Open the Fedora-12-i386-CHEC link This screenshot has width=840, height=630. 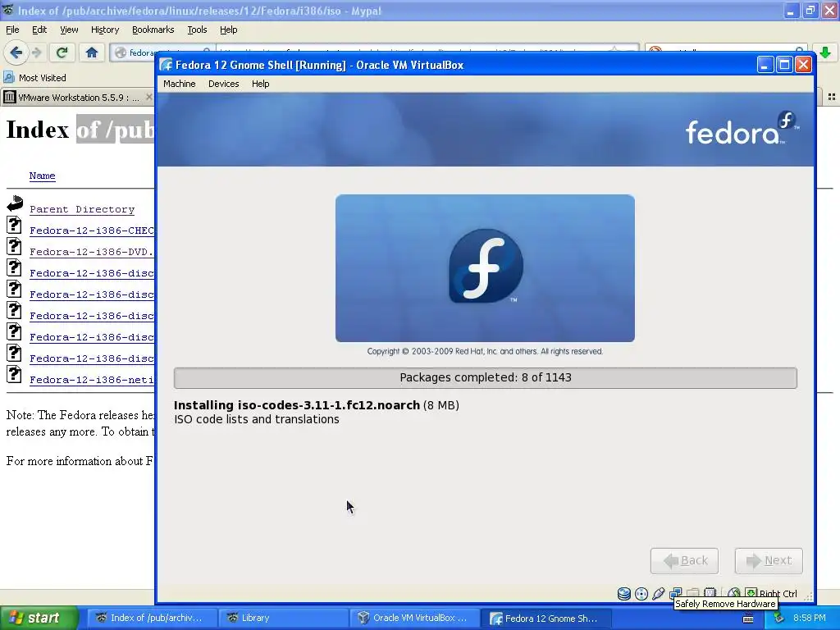[x=92, y=231]
